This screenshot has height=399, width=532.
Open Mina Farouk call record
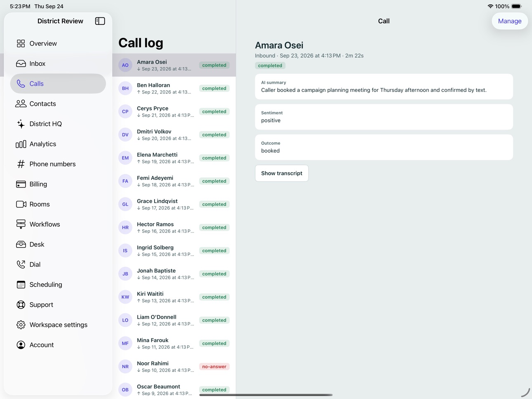(x=174, y=343)
